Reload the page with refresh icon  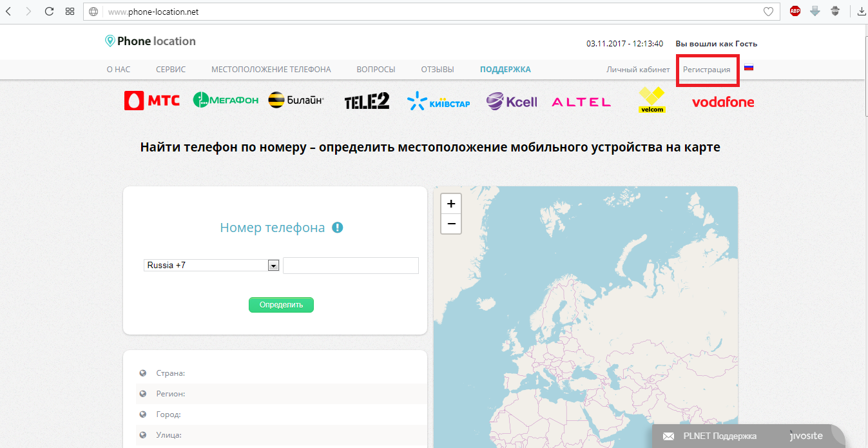point(49,12)
